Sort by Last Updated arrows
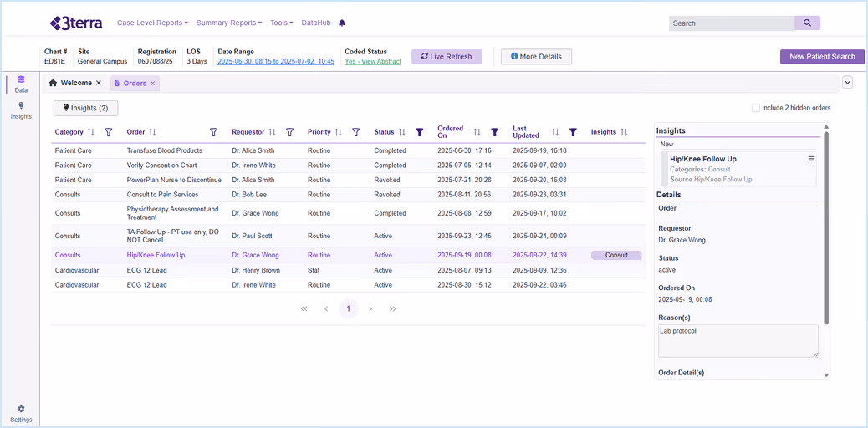868x428 pixels. (555, 132)
